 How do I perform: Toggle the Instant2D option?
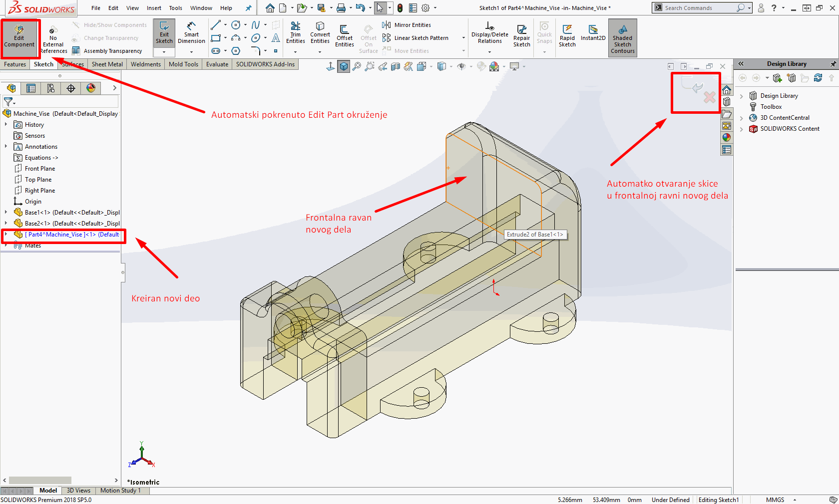tap(593, 33)
